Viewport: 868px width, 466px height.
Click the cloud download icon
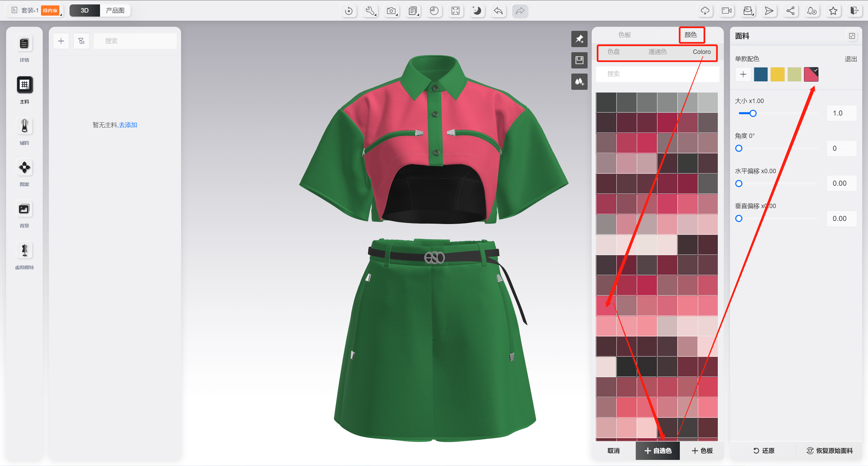(x=705, y=11)
